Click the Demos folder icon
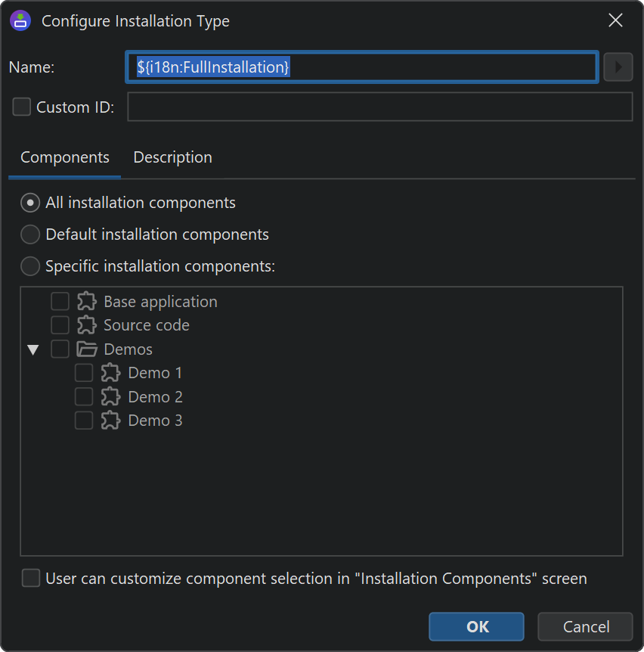 [87, 349]
